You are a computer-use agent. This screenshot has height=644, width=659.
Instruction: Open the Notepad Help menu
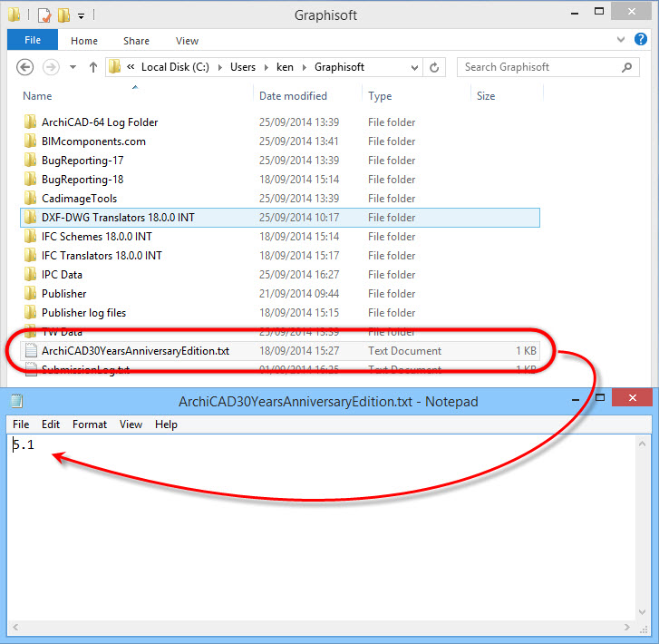[x=166, y=424]
